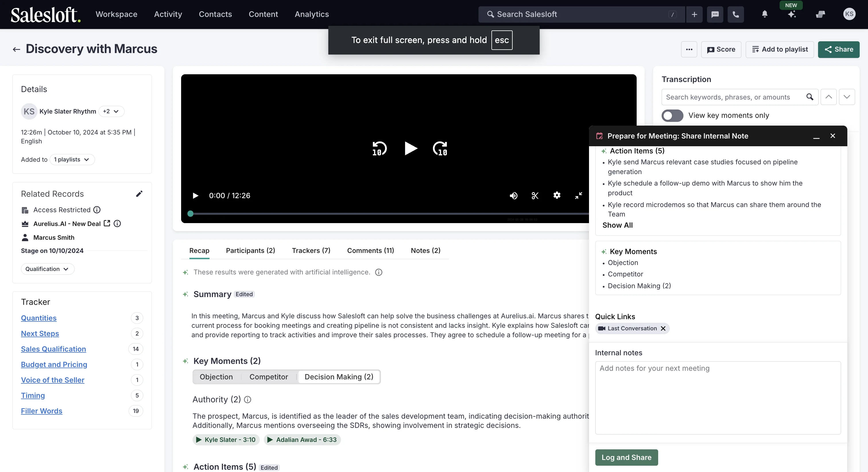Open notifications bell

765,14
